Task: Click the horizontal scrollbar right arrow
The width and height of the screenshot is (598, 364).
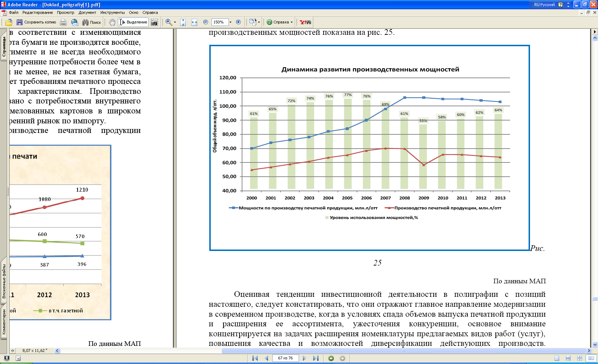Action: (x=589, y=350)
